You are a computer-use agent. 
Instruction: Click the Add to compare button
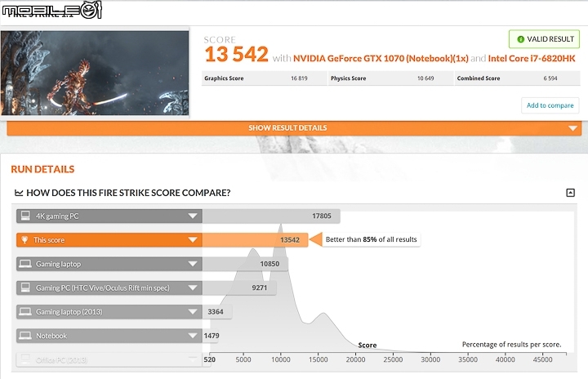click(550, 105)
